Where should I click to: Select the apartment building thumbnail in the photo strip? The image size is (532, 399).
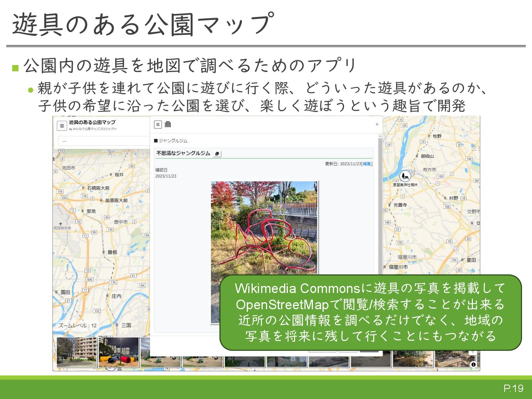(x=77, y=352)
